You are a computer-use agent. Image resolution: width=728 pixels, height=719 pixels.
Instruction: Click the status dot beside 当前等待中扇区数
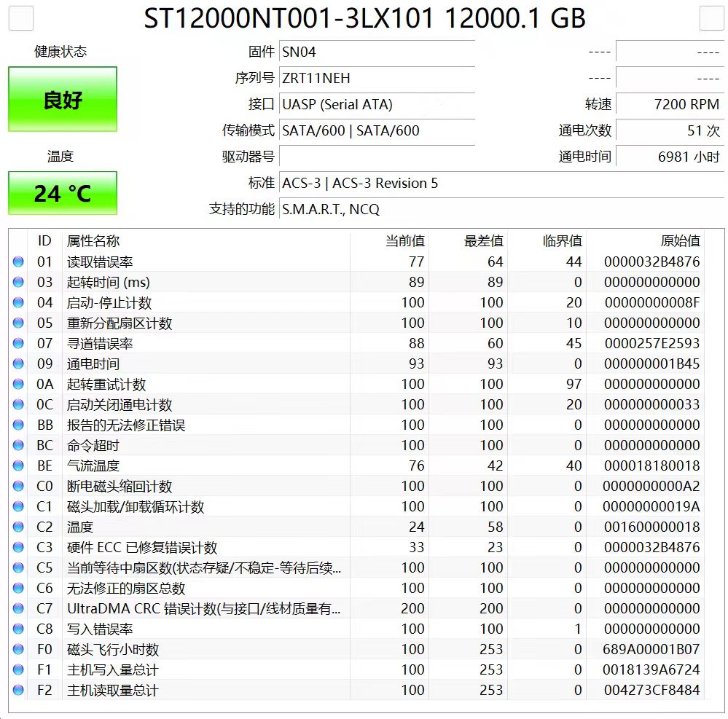pos(18,567)
